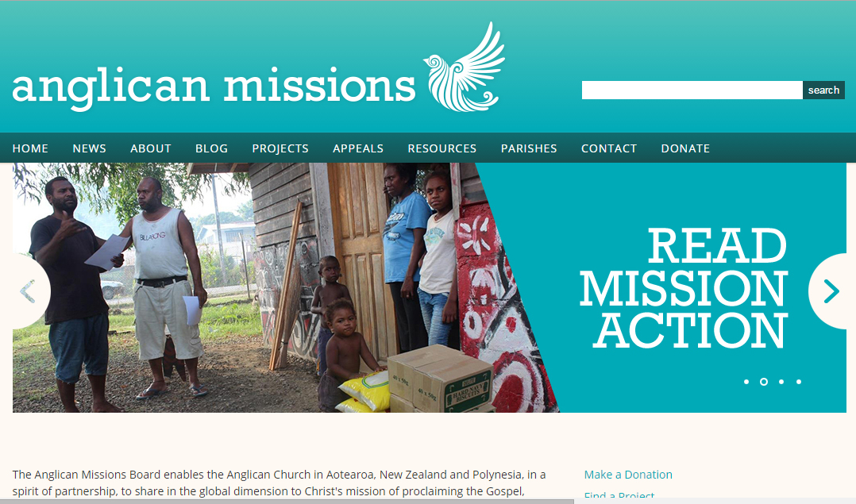Expand the PROJECTS navigation menu
Viewport: 856px width, 504px height.
click(x=280, y=148)
